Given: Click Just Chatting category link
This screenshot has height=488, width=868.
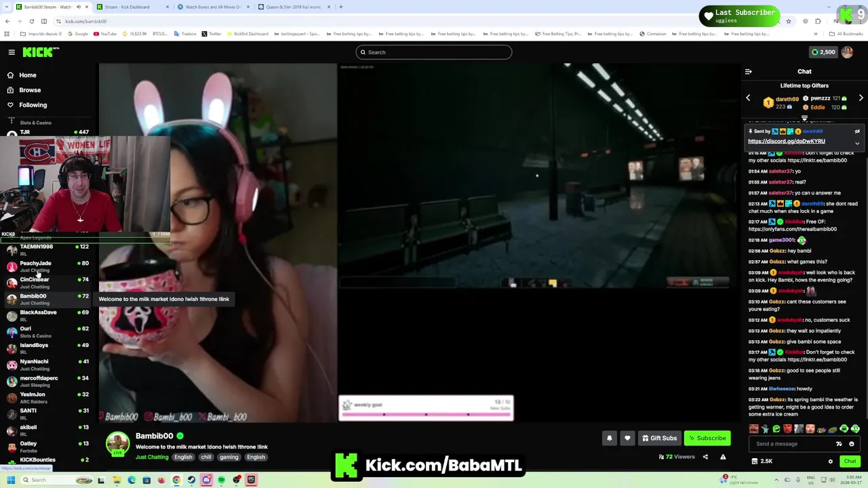Looking at the screenshot, I should click(152, 457).
